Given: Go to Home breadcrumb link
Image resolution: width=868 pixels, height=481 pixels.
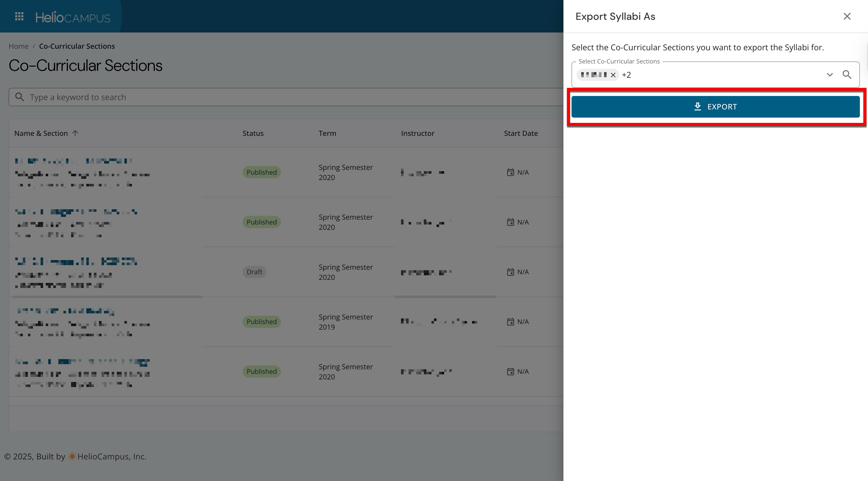Looking at the screenshot, I should (x=19, y=46).
